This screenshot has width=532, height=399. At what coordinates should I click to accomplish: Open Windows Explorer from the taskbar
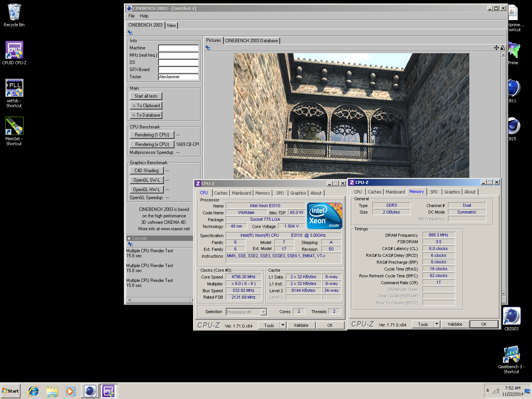[52, 391]
